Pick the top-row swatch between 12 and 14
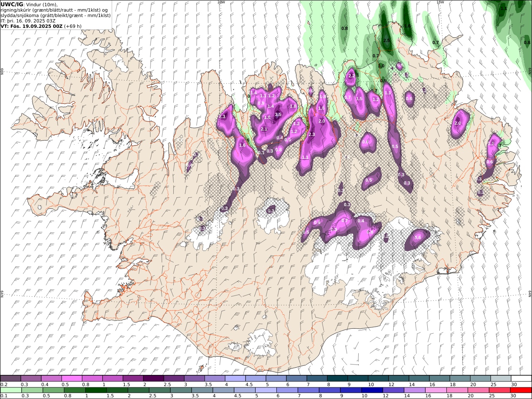 (398, 379)
